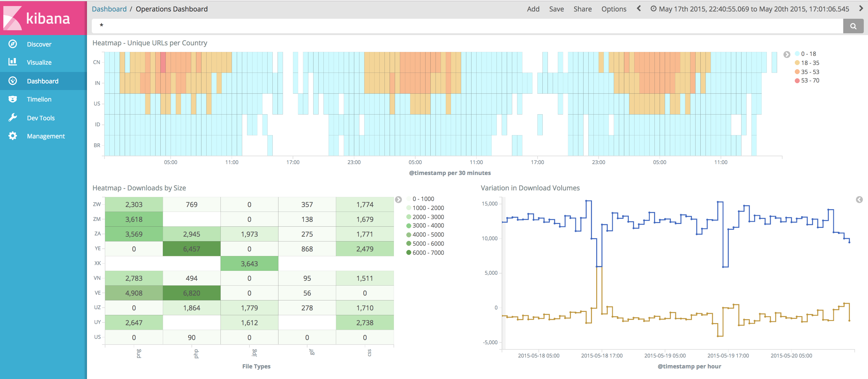Open Dev Tools wrench icon
Viewport: 868px width, 379px height.
[13, 118]
